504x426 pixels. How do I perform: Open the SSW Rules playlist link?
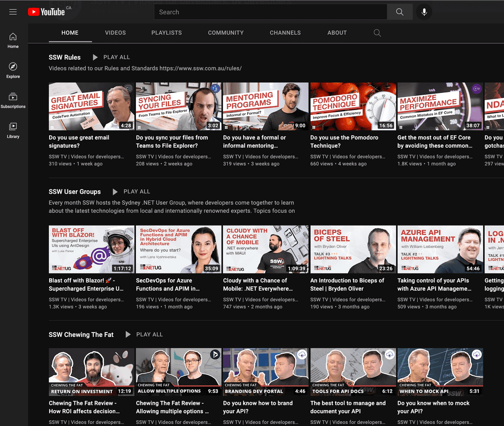point(64,57)
